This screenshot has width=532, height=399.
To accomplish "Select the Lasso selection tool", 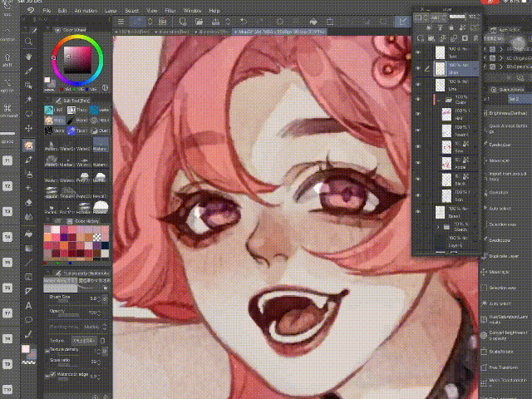I will [29, 114].
